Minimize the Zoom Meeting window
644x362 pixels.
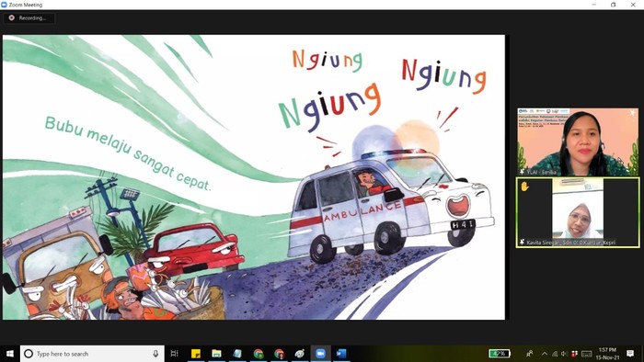594,5
